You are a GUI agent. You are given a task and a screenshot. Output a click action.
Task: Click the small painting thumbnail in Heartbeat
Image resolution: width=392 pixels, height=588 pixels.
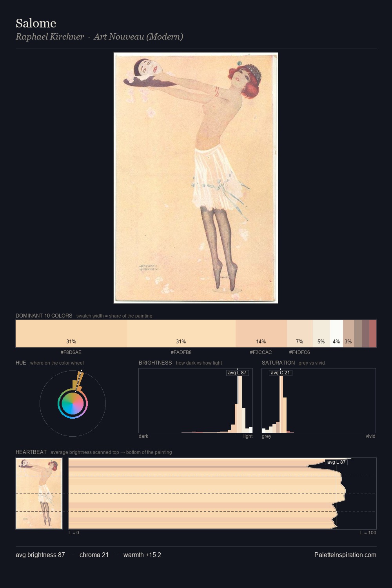(x=39, y=494)
